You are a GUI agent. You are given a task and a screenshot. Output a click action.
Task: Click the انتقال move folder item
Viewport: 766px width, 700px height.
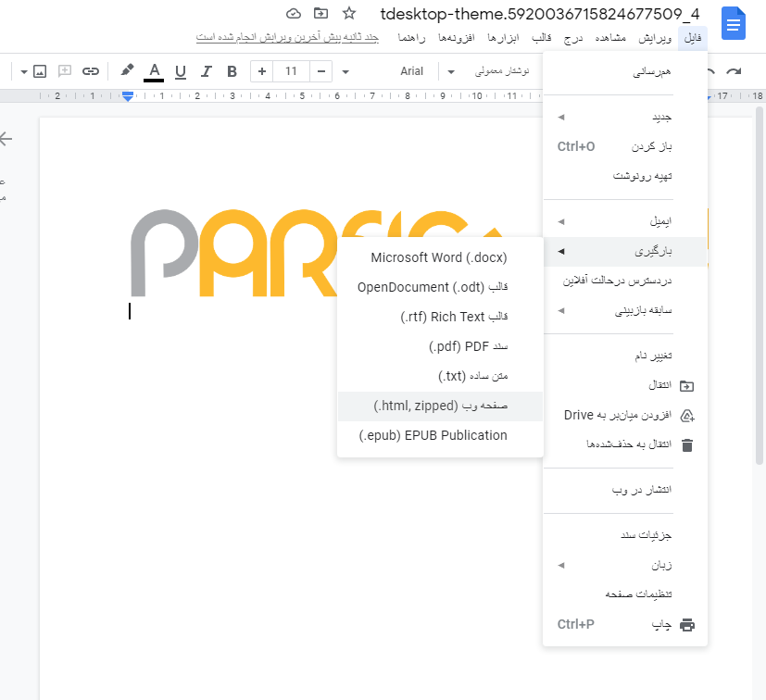(x=625, y=386)
